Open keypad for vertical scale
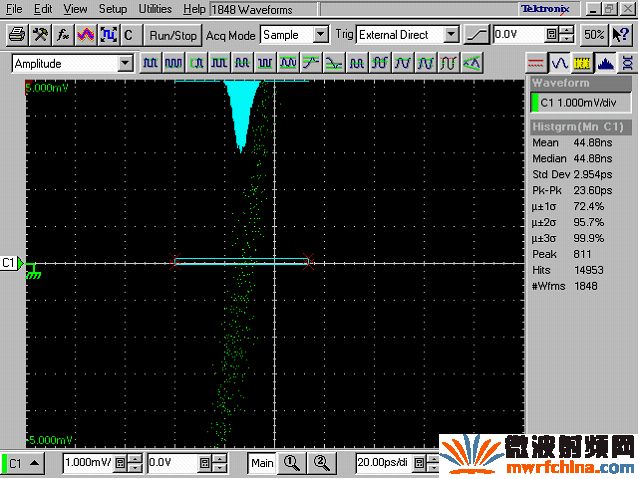 [120, 463]
